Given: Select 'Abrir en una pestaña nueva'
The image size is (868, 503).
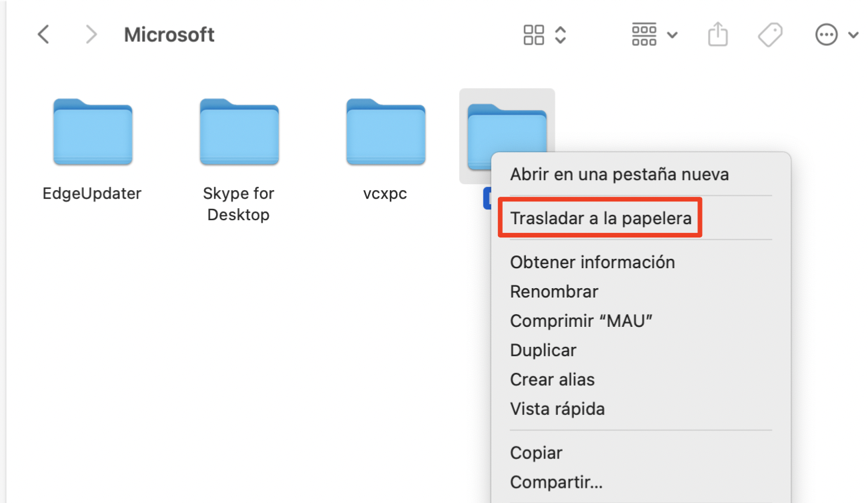Looking at the screenshot, I should 619,174.
